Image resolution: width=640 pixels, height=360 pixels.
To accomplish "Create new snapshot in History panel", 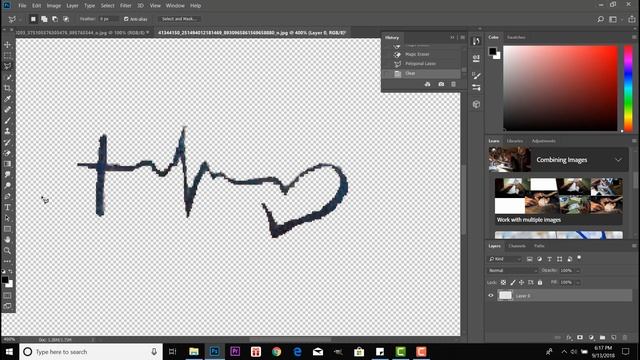I will (441, 84).
